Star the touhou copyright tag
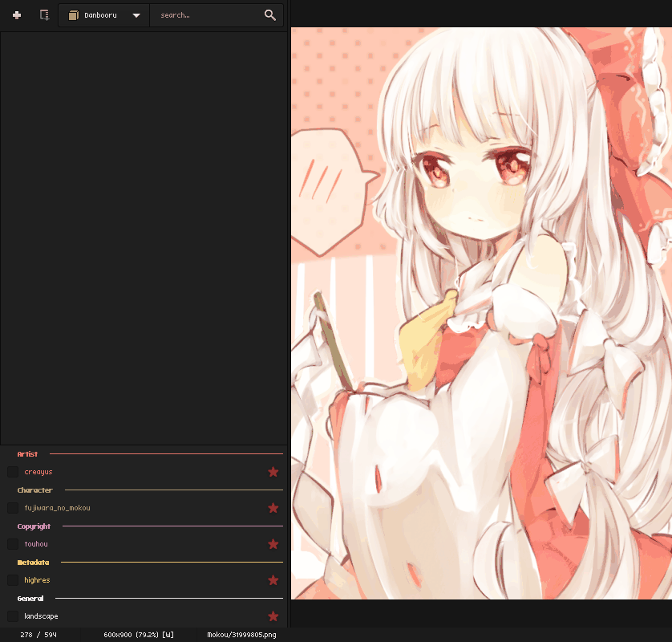This screenshot has height=642, width=672. [x=273, y=544]
